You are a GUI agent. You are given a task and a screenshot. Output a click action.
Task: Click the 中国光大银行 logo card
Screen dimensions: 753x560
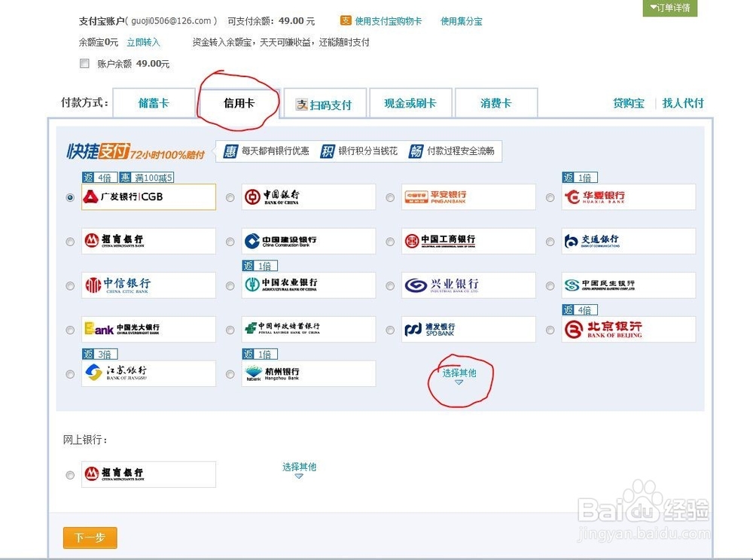(149, 329)
